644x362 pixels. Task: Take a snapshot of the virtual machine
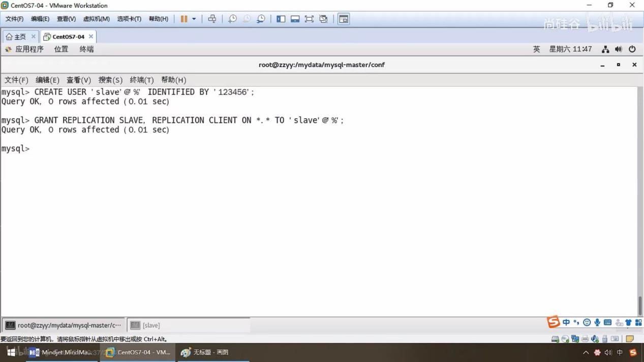point(232,19)
